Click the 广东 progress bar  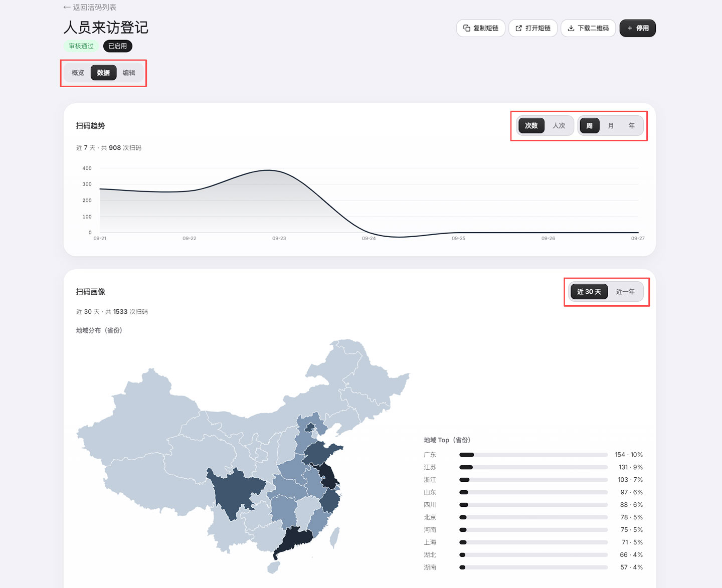tap(533, 455)
